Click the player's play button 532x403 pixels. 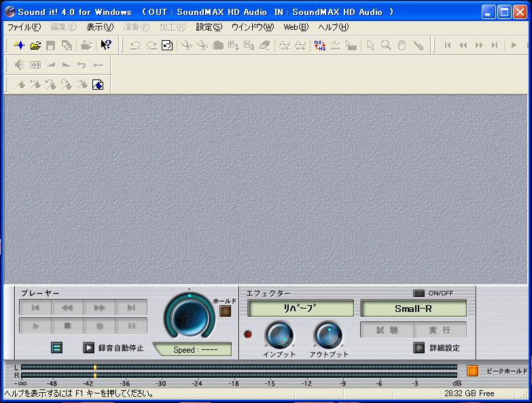click(x=35, y=326)
